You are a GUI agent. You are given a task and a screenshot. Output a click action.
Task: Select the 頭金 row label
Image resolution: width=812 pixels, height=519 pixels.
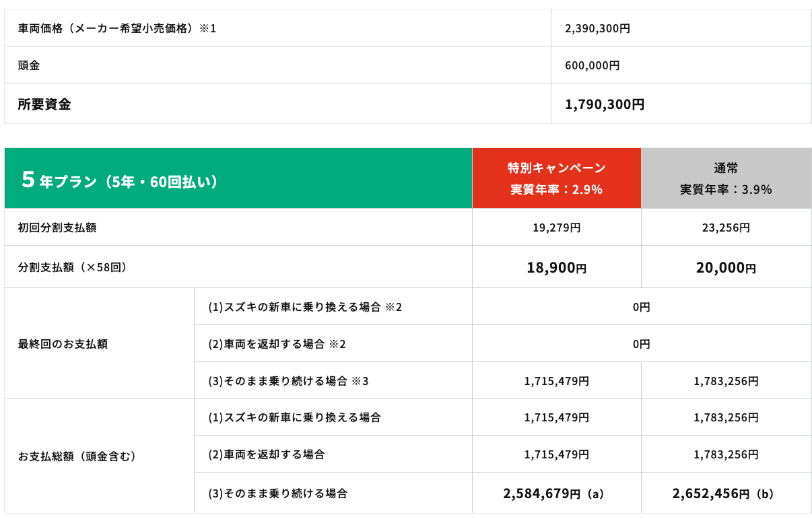point(29,65)
